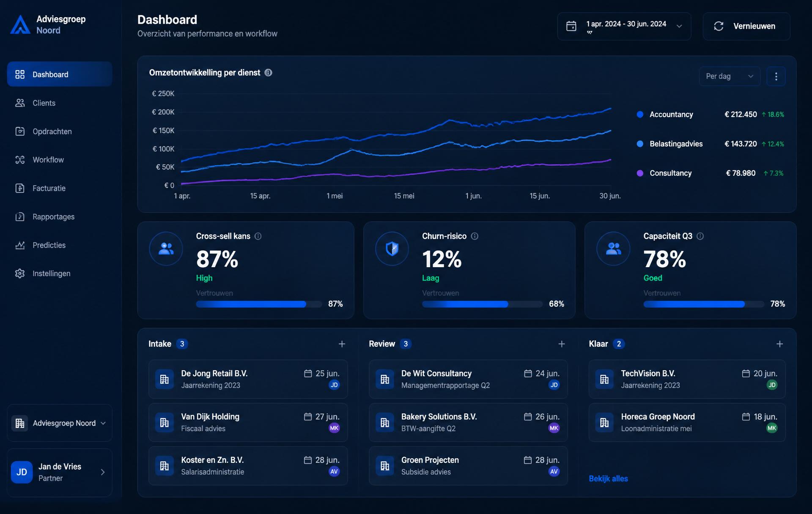The height and width of the screenshot is (514, 812).
Task: Click info icon beside Omzetontwikkeling per dienst
Action: coord(268,73)
